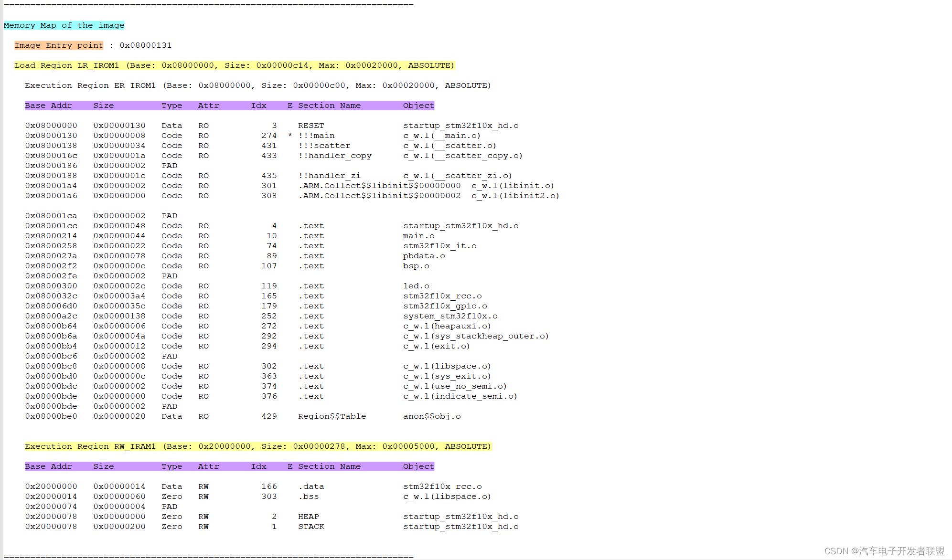Select the highlighted 'Memory Map of the image' heading
The image size is (952, 560).
pos(64,25)
